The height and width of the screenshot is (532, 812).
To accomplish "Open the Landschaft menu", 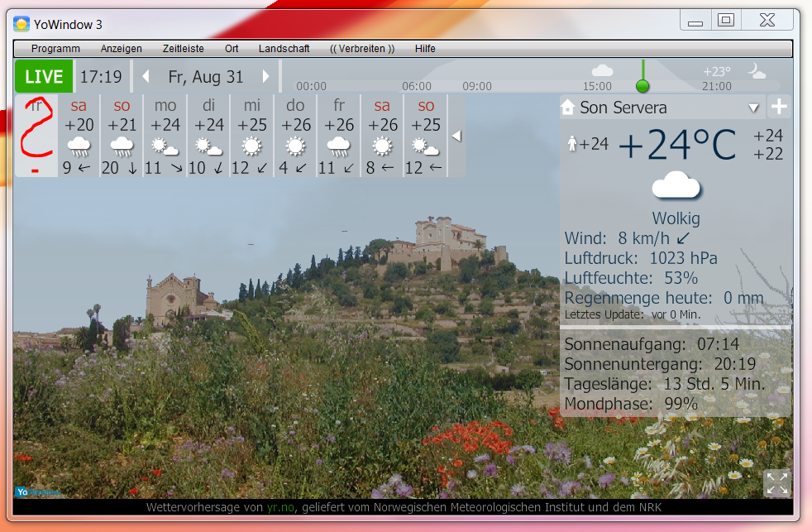I will (284, 49).
